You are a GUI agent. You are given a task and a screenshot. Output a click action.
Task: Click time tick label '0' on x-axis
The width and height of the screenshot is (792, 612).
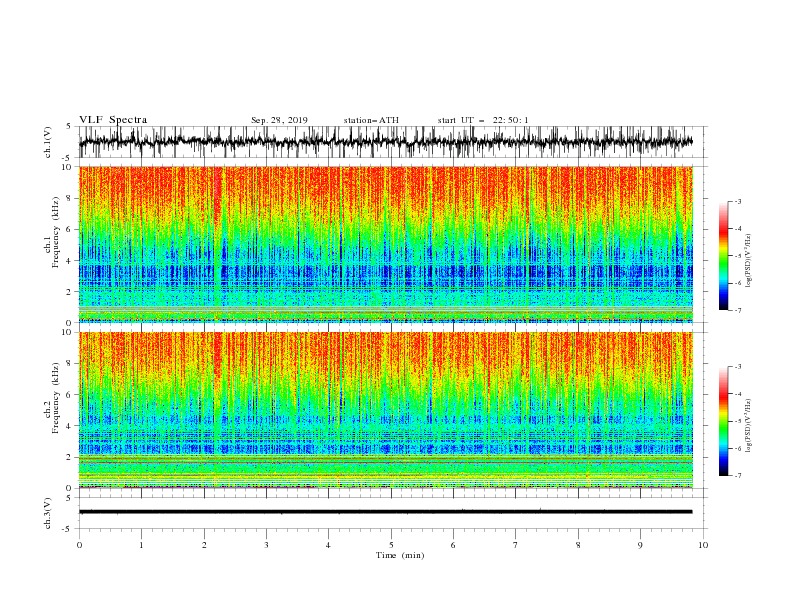click(x=79, y=545)
